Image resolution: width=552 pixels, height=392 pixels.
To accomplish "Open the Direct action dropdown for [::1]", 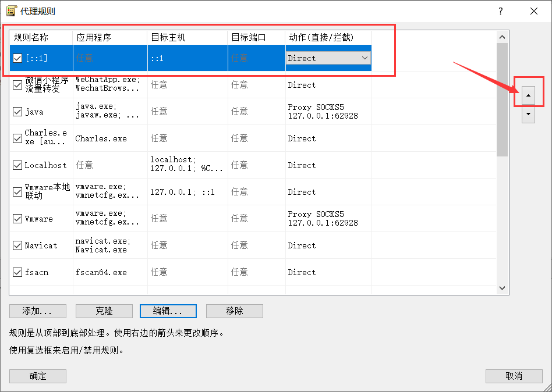I will [365, 58].
